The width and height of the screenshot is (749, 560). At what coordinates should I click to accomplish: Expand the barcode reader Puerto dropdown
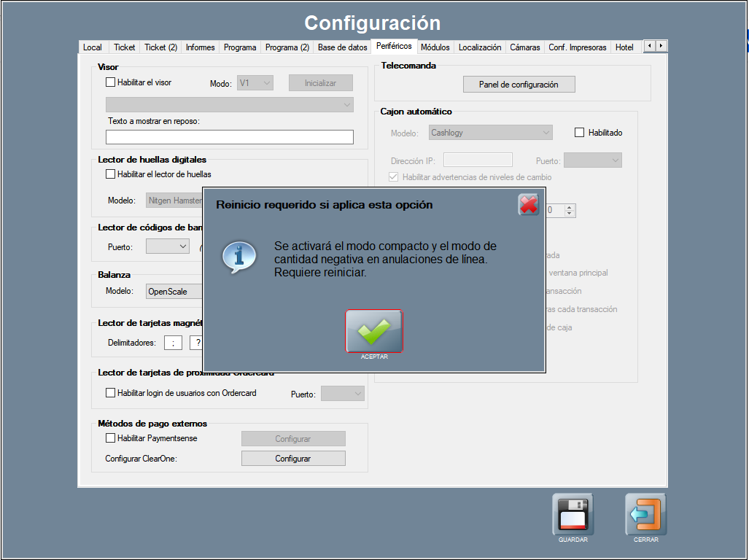(168, 246)
